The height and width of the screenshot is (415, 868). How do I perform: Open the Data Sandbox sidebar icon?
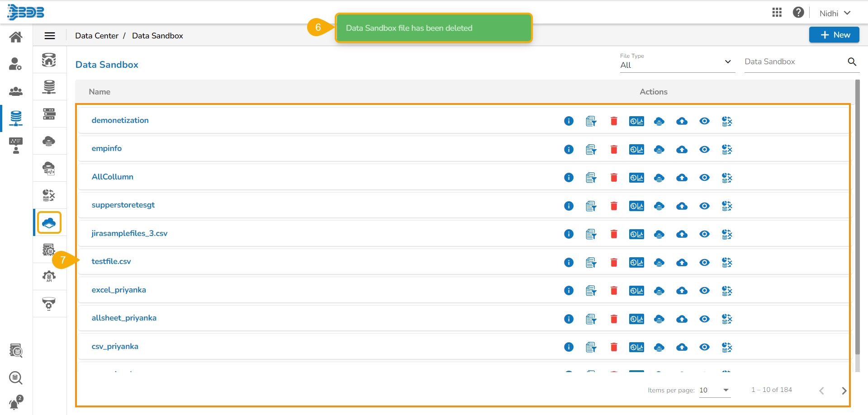(x=49, y=222)
